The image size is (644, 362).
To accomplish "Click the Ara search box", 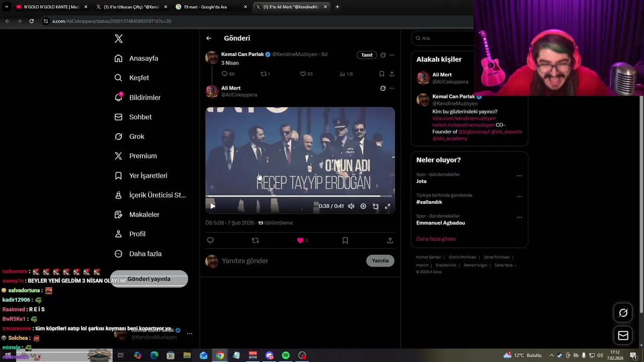I will [443, 38].
